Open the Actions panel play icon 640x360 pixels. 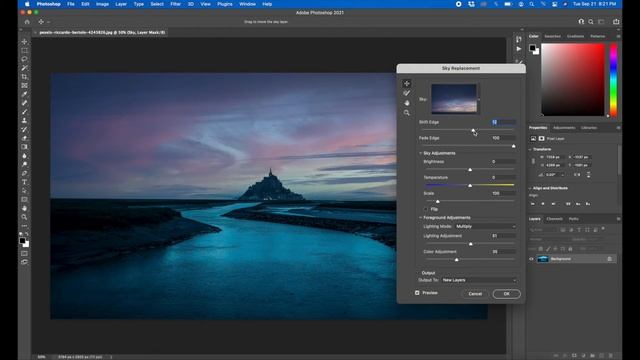point(519,49)
